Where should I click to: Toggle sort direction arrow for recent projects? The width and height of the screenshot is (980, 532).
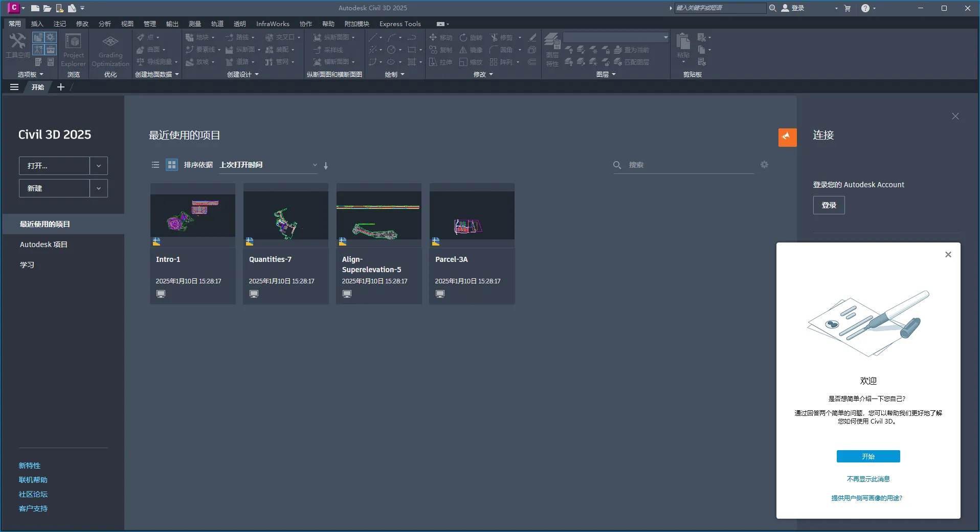coord(326,166)
